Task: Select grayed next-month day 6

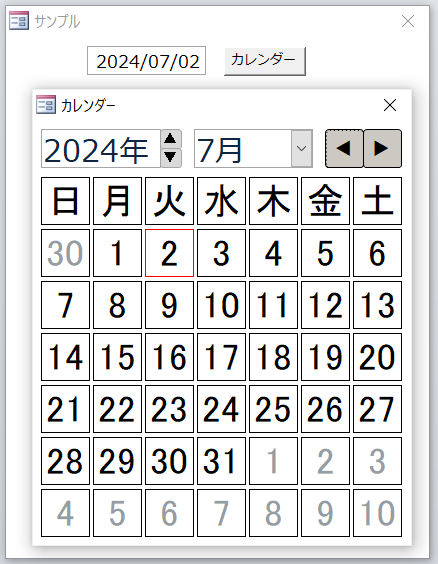Action: pyautogui.click(x=169, y=513)
